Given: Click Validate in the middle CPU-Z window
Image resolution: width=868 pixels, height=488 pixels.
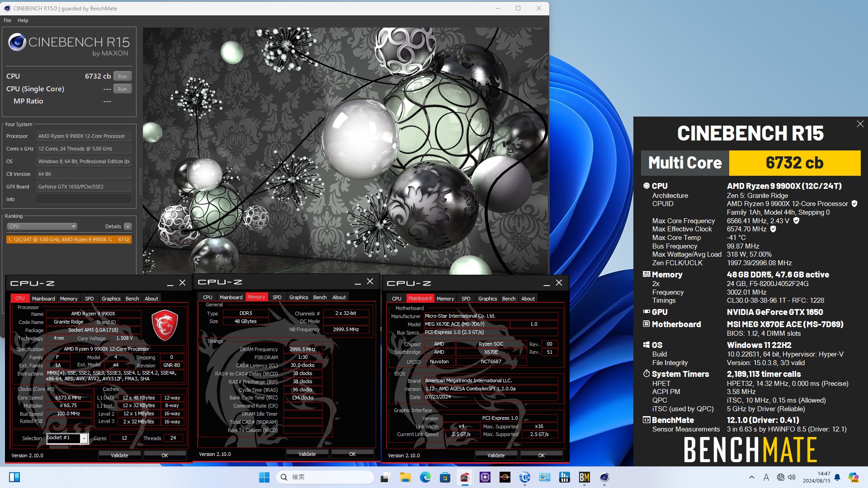Looking at the screenshot, I should coord(307,454).
